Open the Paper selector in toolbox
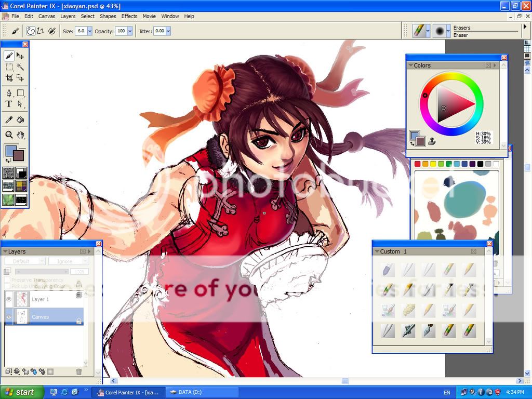This screenshot has height=399, width=532. (8, 172)
